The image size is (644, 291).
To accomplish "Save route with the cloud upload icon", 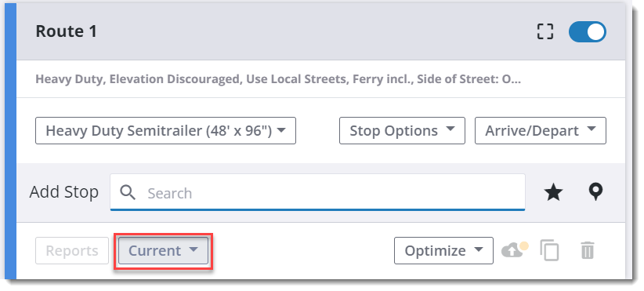I will coord(512,251).
